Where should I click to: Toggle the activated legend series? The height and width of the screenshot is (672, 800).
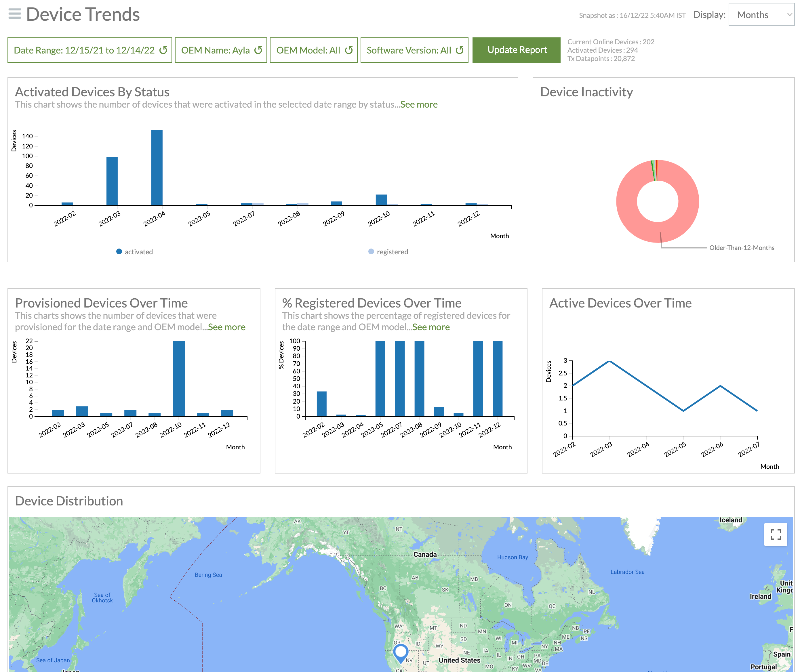click(134, 252)
